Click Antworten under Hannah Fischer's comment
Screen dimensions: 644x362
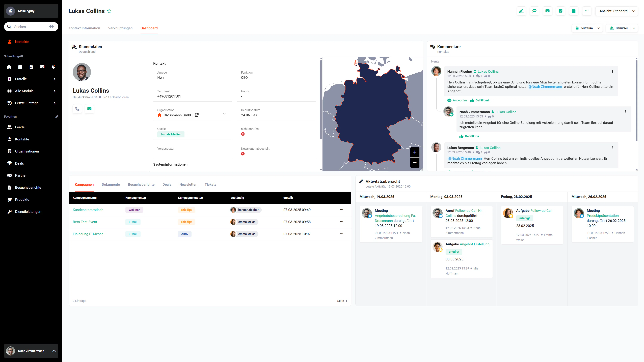[x=457, y=100]
